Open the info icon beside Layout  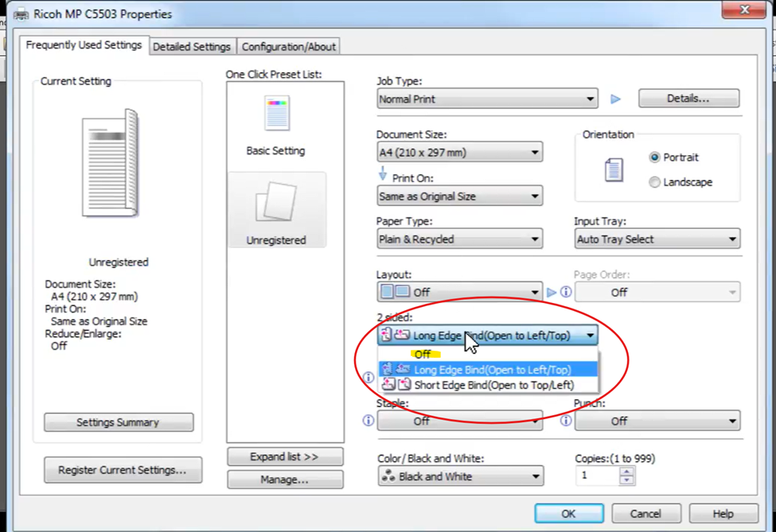coord(566,292)
